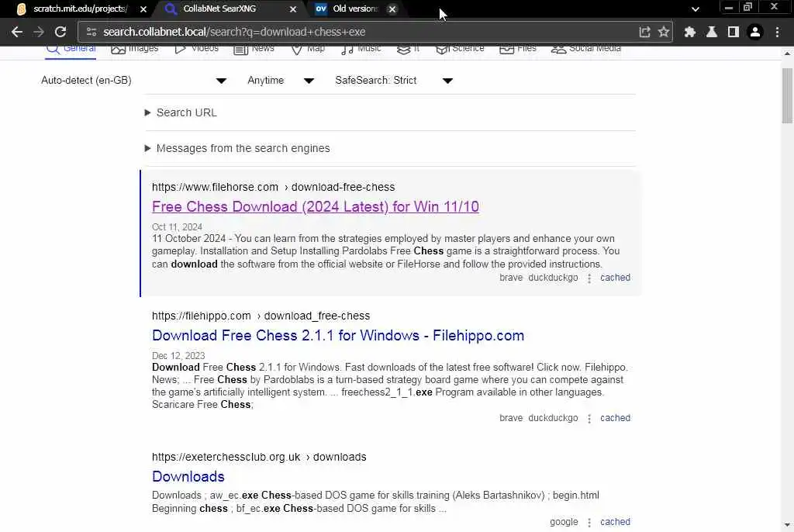Select the General search category
Viewport: 794px width, 532px height.
(71, 50)
